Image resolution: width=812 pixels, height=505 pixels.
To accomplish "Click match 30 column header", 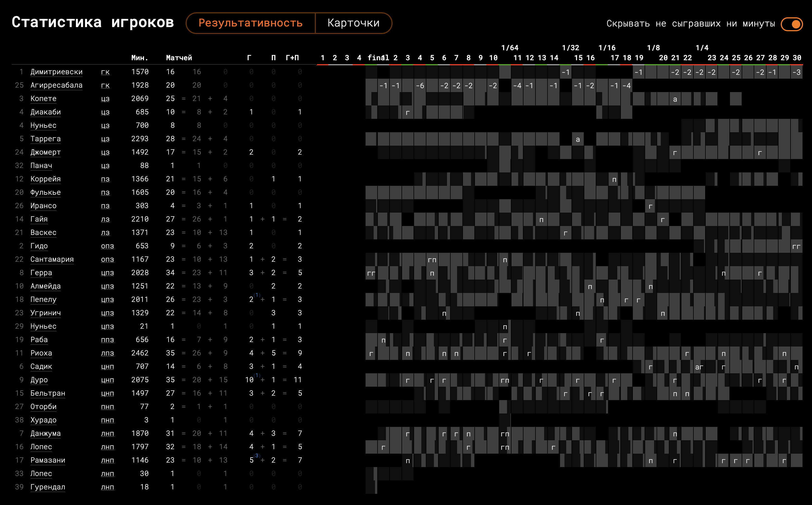I will point(797,58).
